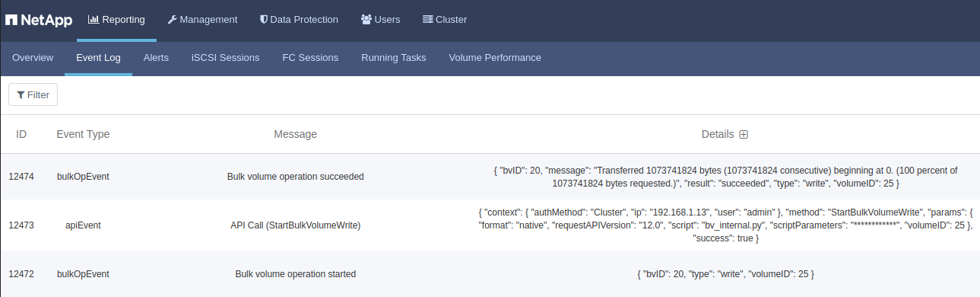Click the Event Type column header

click(83, 134)
